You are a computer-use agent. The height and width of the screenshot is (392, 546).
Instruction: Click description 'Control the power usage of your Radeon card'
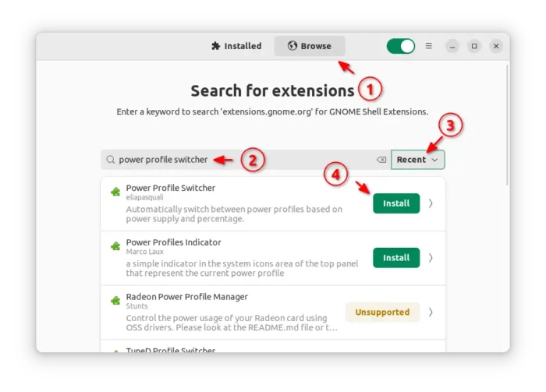pos(232,323)
